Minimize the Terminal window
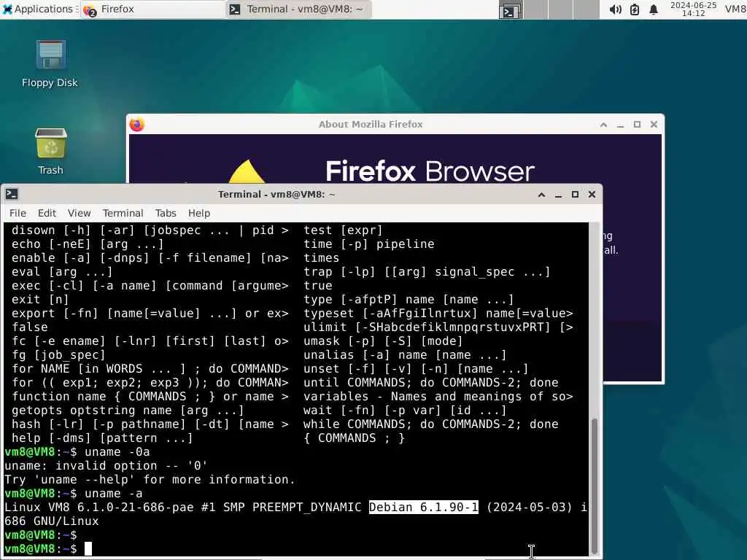 [x=558, y=195]
